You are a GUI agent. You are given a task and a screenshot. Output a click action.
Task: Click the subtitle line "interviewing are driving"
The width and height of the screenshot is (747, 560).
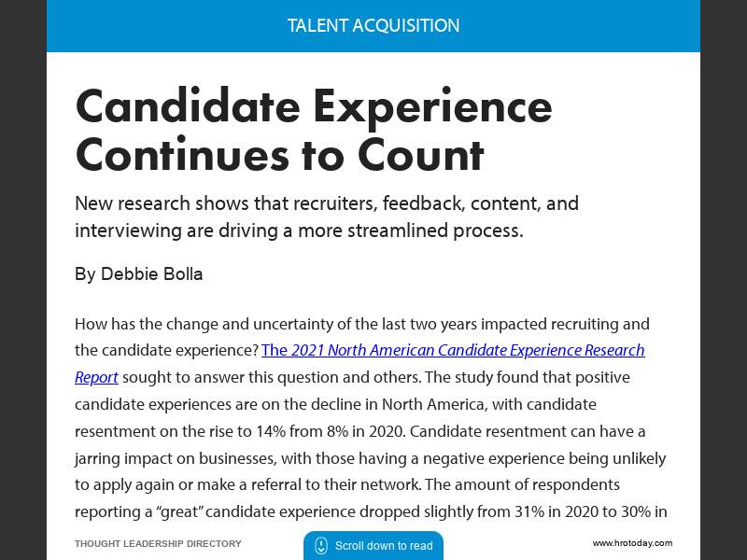point(299,231)
